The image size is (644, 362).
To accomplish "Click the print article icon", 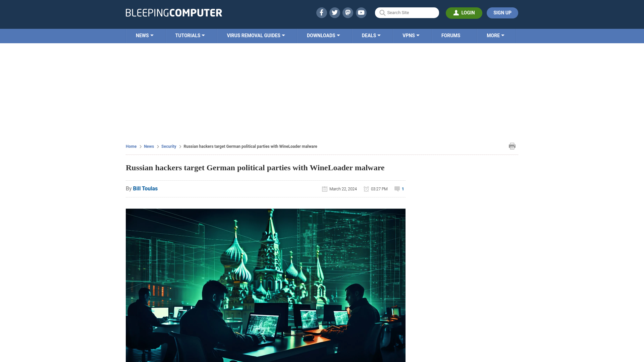I will [512, 146].
